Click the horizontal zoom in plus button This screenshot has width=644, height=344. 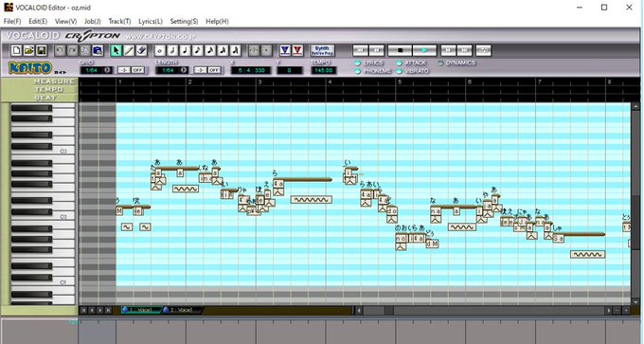coord(626,310)
